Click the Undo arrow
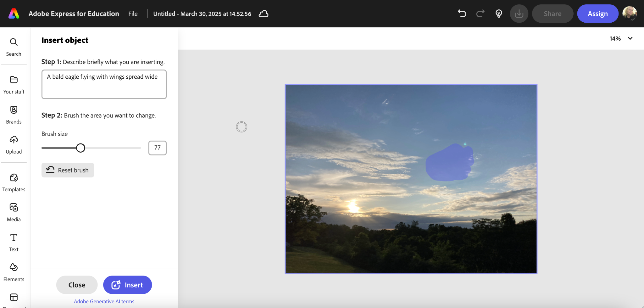 pos(462,14)
